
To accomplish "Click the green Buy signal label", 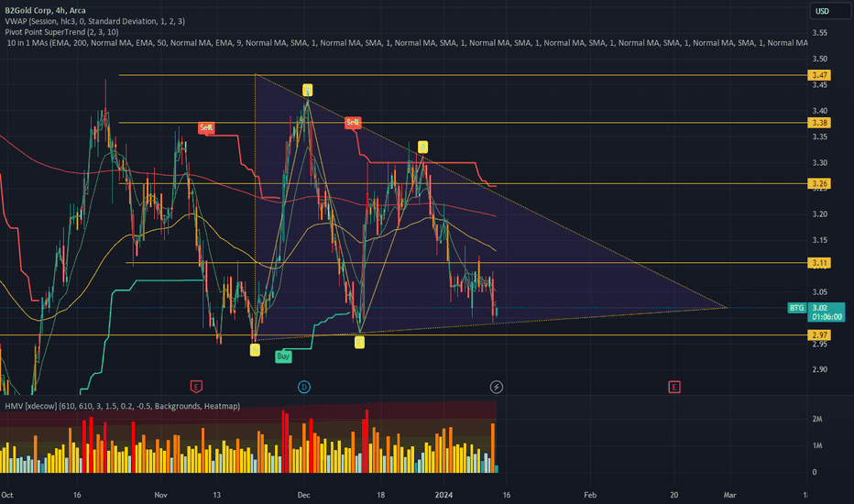I will pyautogui.click(x=283, y=356).
